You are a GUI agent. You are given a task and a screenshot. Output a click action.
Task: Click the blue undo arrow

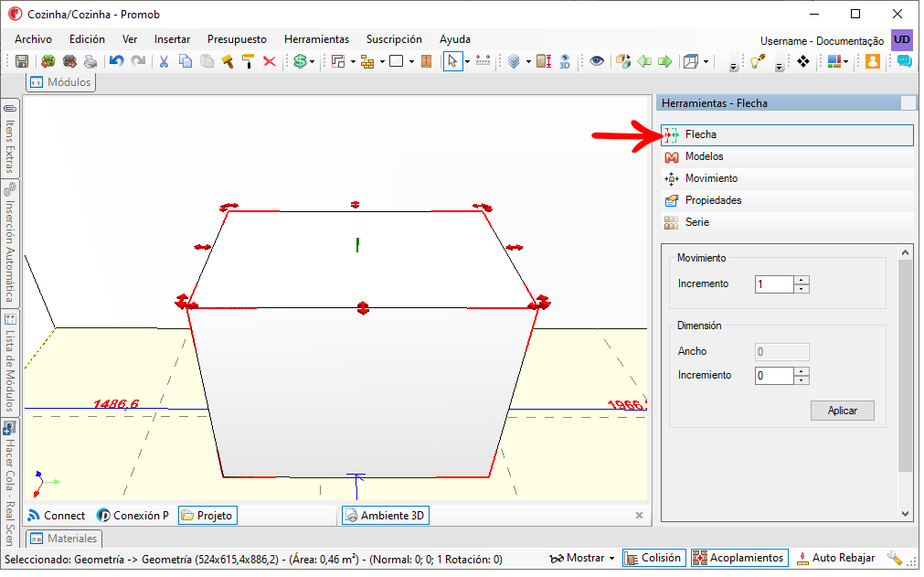[117, 61]
